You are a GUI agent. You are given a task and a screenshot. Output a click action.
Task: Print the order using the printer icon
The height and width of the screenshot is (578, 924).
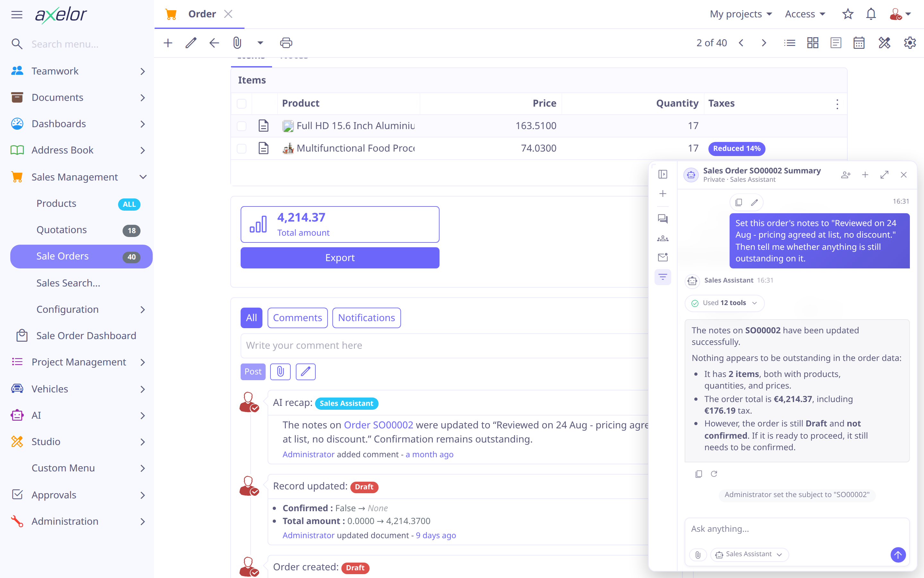coord(286,43)
